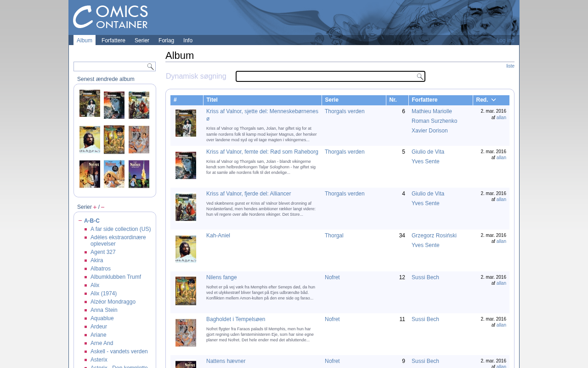Image resolution: width=588 pixels, height=368 pixels.
Task: Open middle-row center cover in Senest ændrede album
Action: coord(114,139)
